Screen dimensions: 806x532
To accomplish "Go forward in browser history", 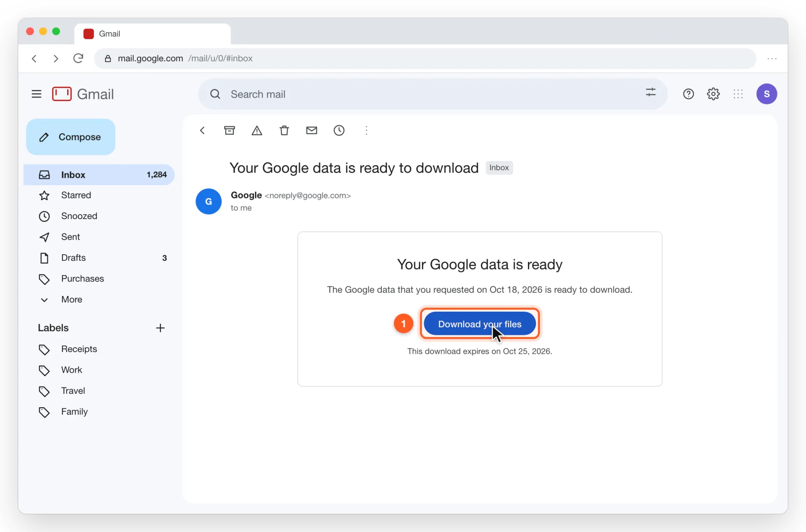I will point(56,58).
